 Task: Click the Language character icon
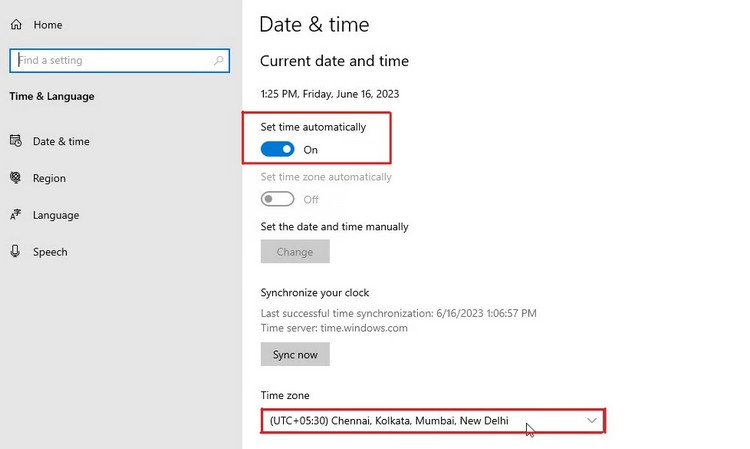point(16,215)
